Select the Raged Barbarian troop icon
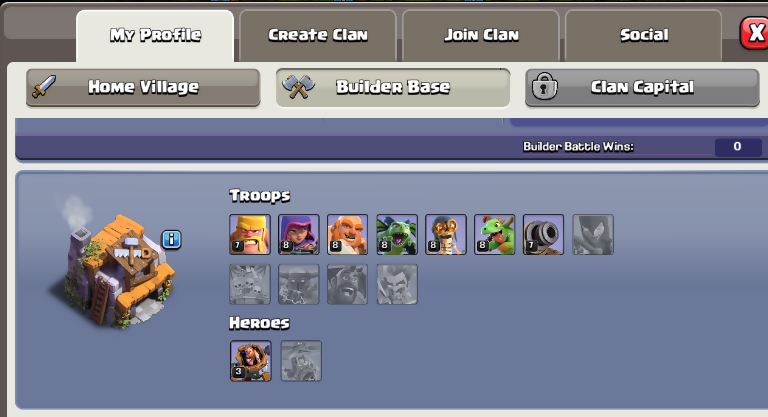The height and width of the screenshot is (417, 768). [x=250, y=234]
